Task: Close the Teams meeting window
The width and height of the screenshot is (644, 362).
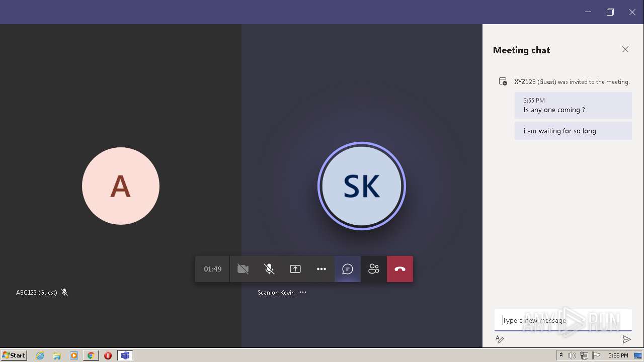Action: click(632, 12)
